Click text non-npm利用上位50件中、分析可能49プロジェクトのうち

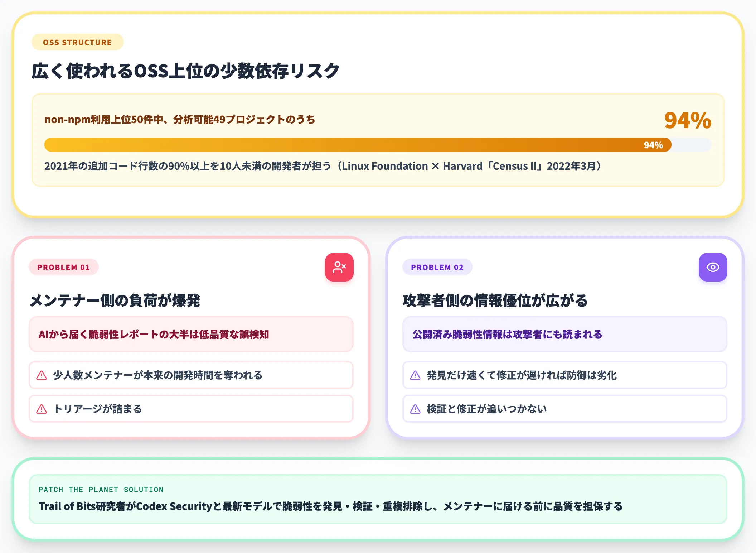180,119
